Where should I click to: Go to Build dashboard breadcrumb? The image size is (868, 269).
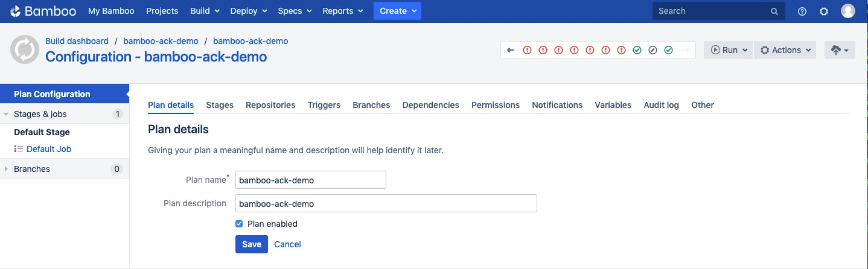click(77, 41)
